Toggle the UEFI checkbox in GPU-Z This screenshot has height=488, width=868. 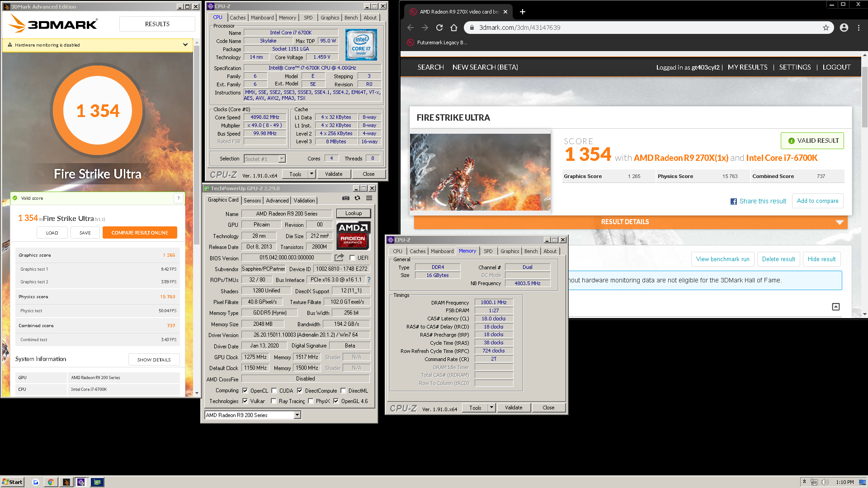tap(352, 258)
